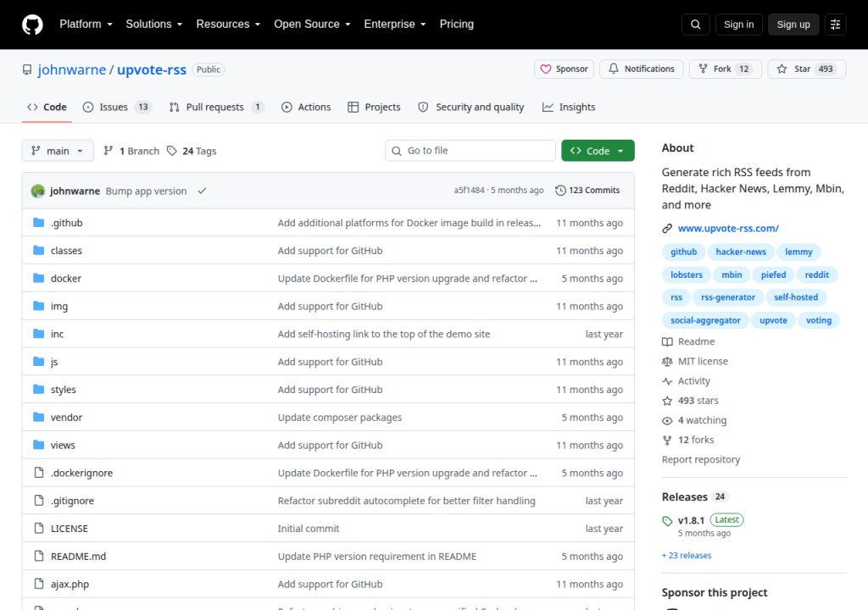This screenshot has height=610, width=868.
Task: Select the Code tab
Action: pos(47,107)
